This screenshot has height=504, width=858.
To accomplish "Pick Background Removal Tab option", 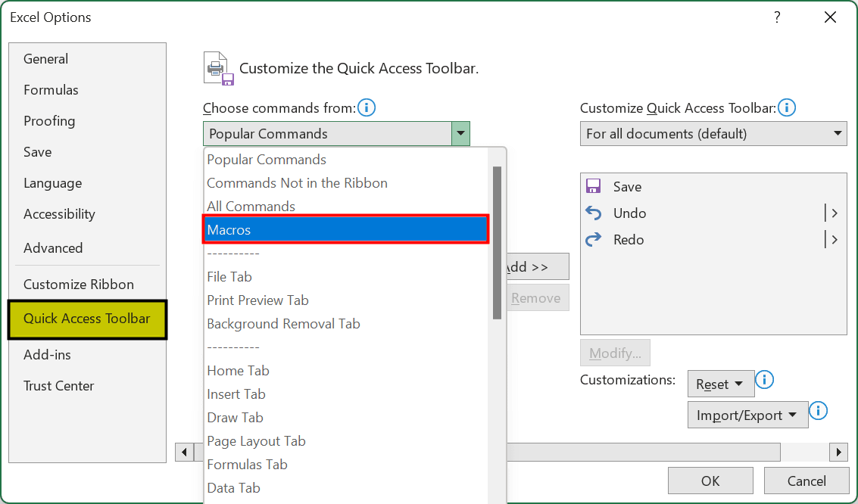I will pos(346,324).
